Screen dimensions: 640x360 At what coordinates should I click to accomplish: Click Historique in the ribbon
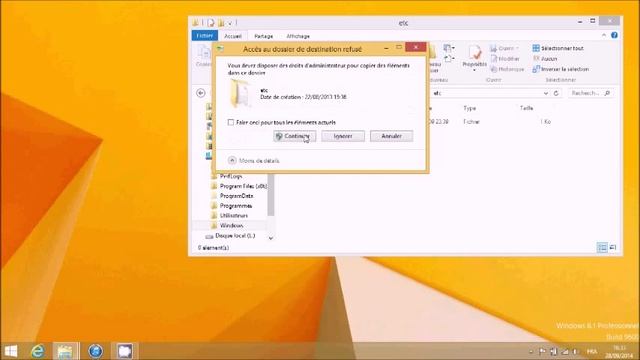pos(507,69)
